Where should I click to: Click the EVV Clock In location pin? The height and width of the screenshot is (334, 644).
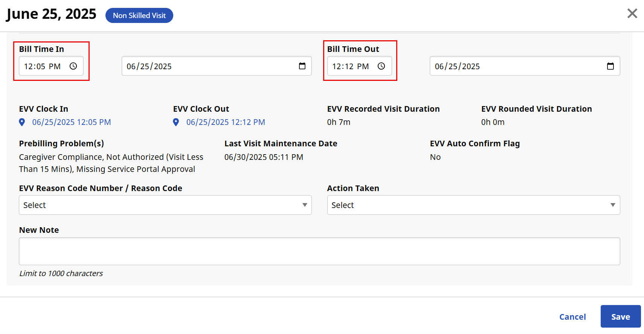pos(22,122)
